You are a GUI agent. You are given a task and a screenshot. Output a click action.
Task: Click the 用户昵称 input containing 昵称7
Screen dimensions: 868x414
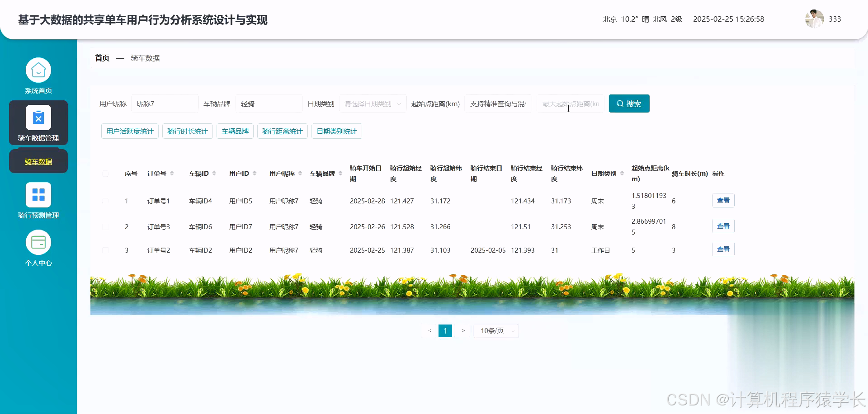click(165, 103)
